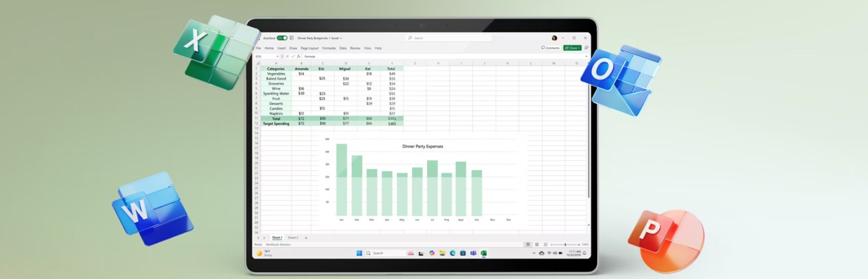Switch to Page Layout view icon
Viewport: 868px width, 279px height.
pos(537,244)
